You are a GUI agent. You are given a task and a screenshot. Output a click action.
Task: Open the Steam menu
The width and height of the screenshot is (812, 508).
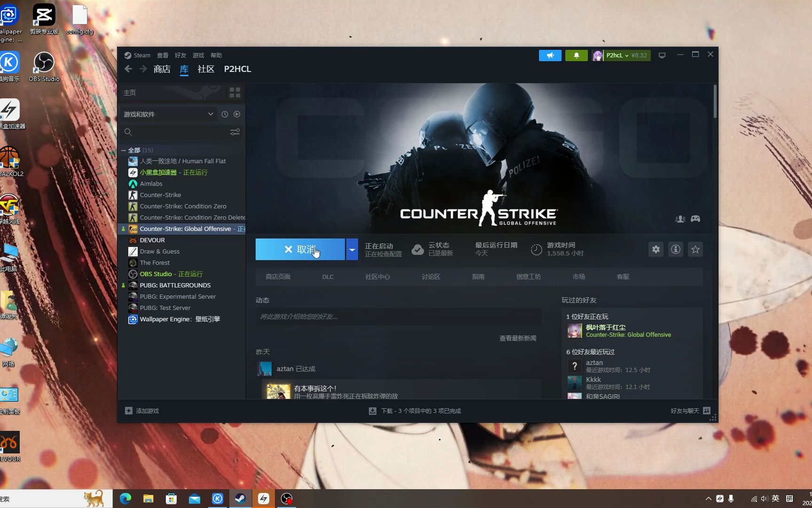137,56
